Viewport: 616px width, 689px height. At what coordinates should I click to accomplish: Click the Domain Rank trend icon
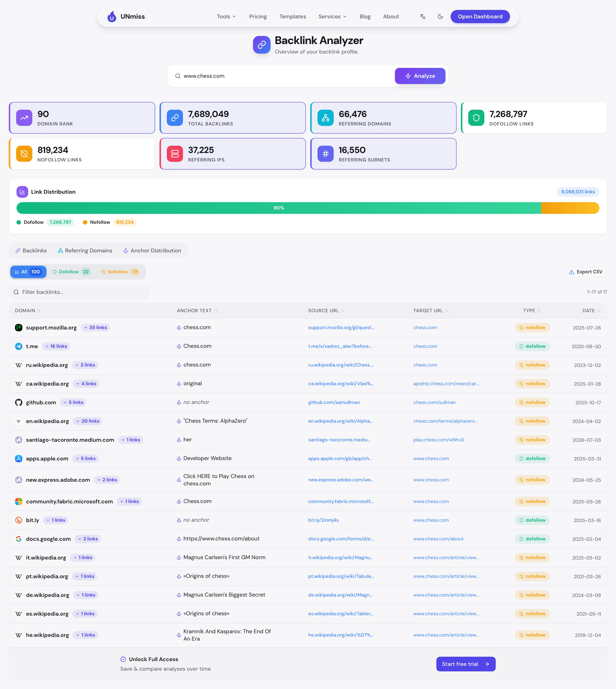(24, 118)
